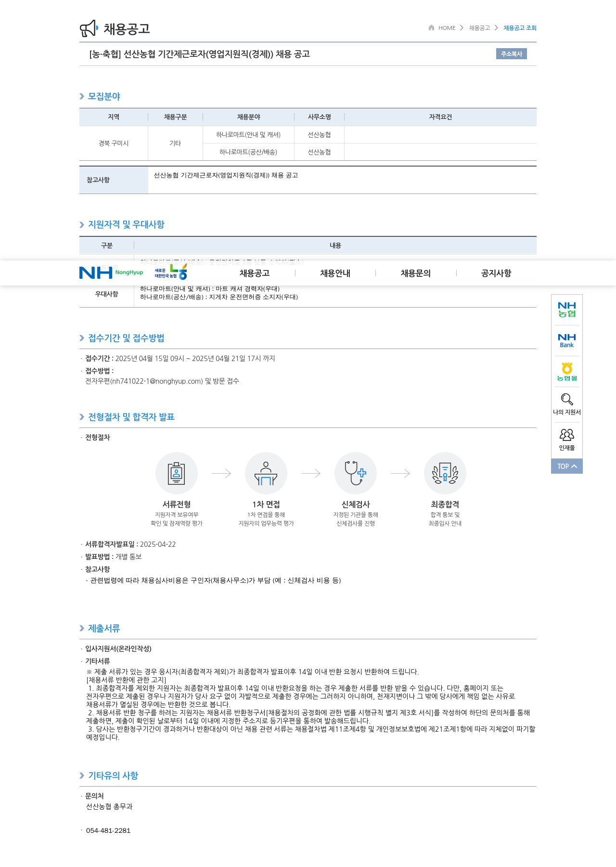Image resolution: width=616 pixels, height=867 pixels.
Task: Go to HOME via breadcrumb home icon
Action: pos(431,27)
